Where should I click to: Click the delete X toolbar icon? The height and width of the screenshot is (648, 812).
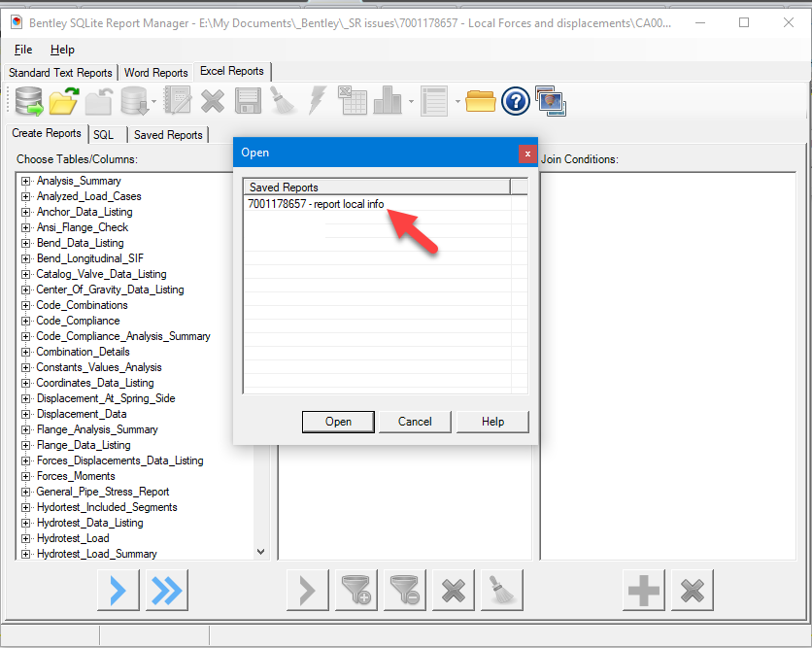(x=213, y=101)
